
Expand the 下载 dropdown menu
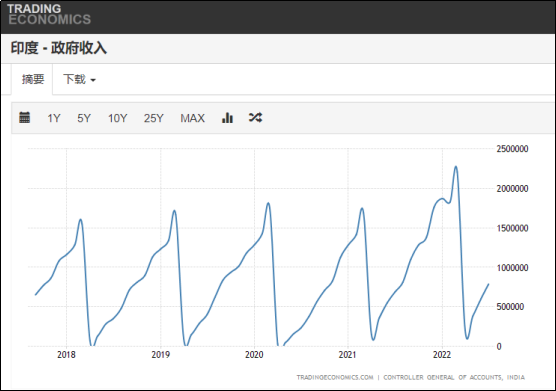pyautogui.click(x=79, y=79)
